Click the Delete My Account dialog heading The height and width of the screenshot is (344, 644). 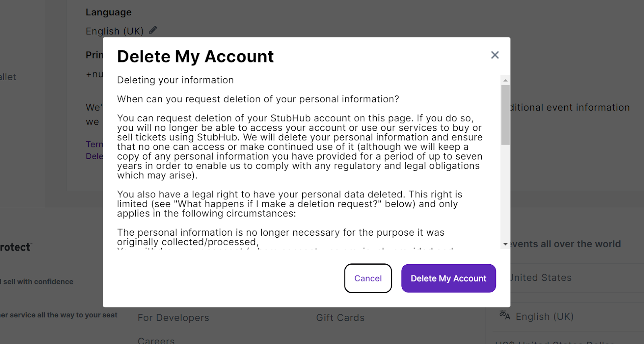pos(195,56)
